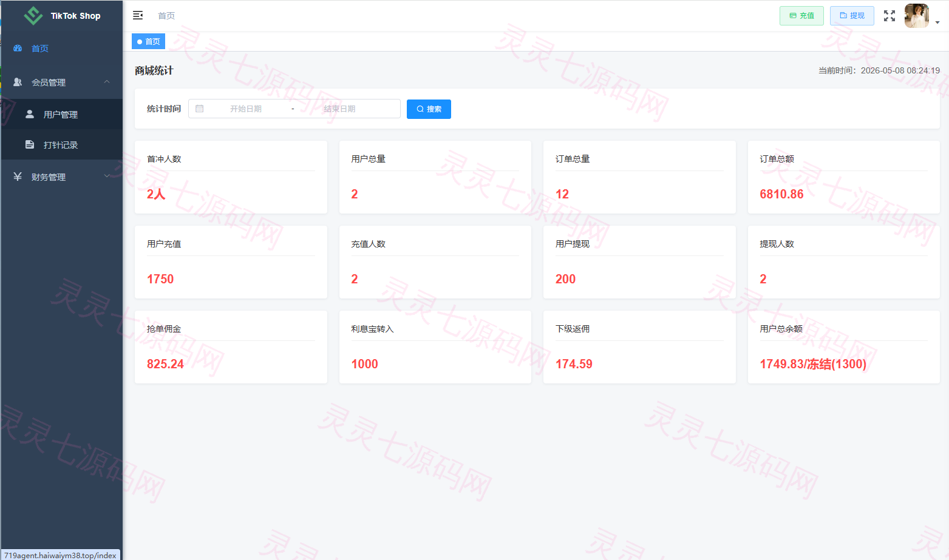Click the 提现 withdraw button
Image resolution: width=949 pixels, height=560 pixels.
pyautogui.click(x=852, y=16)
